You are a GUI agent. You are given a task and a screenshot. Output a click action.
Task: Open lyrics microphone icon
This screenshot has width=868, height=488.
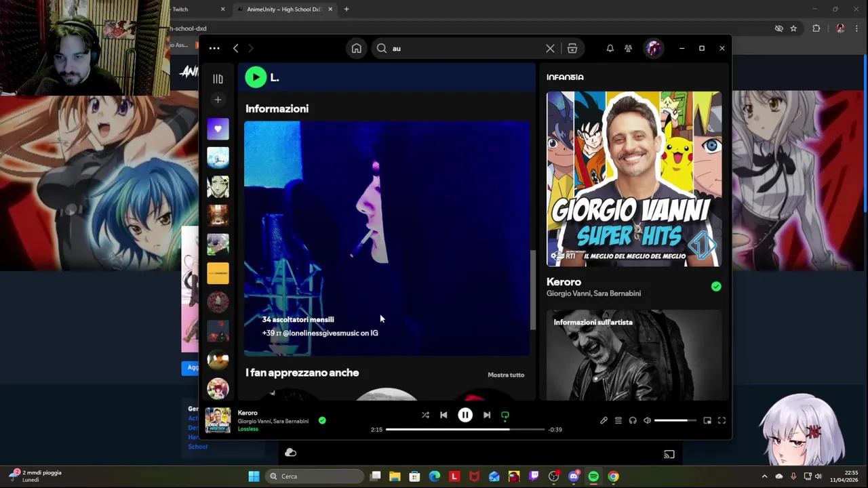click(x=604, y=420)
